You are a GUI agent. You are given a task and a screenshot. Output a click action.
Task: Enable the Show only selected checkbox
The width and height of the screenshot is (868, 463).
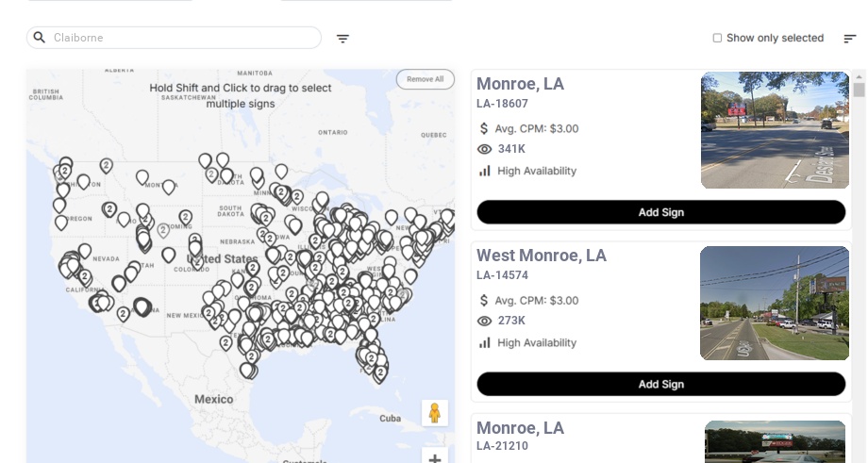pos(717,38)
